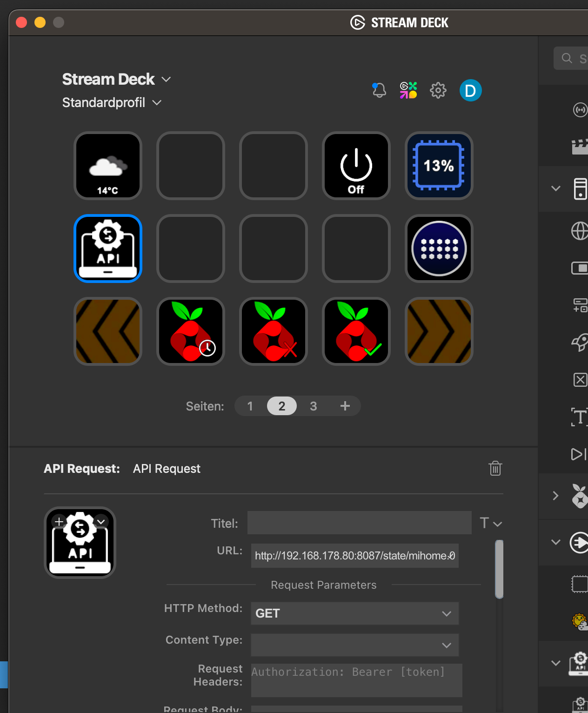
Task: Open the notifications bell
Action: 379,90
